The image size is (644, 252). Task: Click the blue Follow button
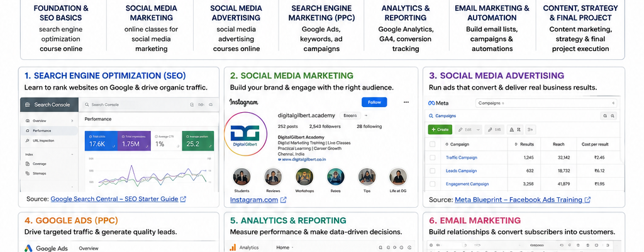374,102
